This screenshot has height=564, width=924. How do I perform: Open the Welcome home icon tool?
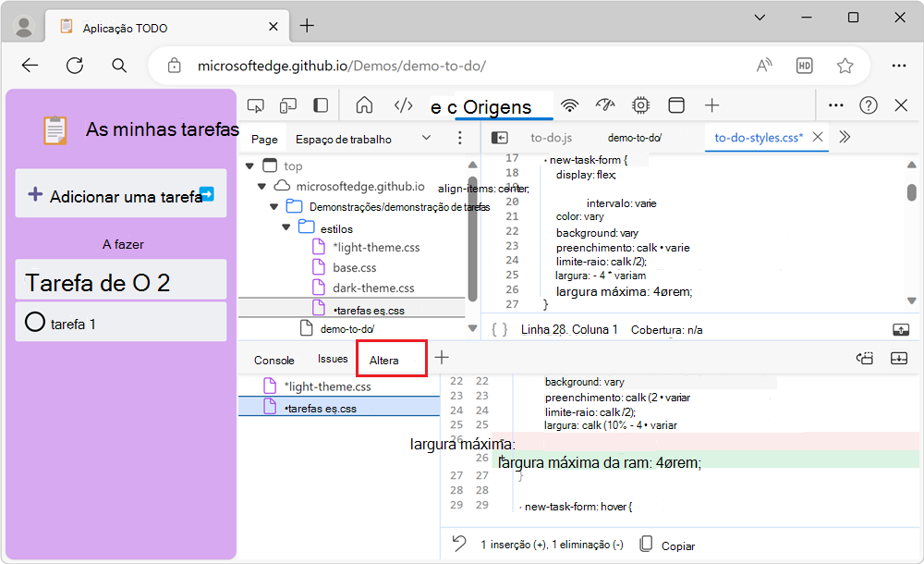coord(364,105)
